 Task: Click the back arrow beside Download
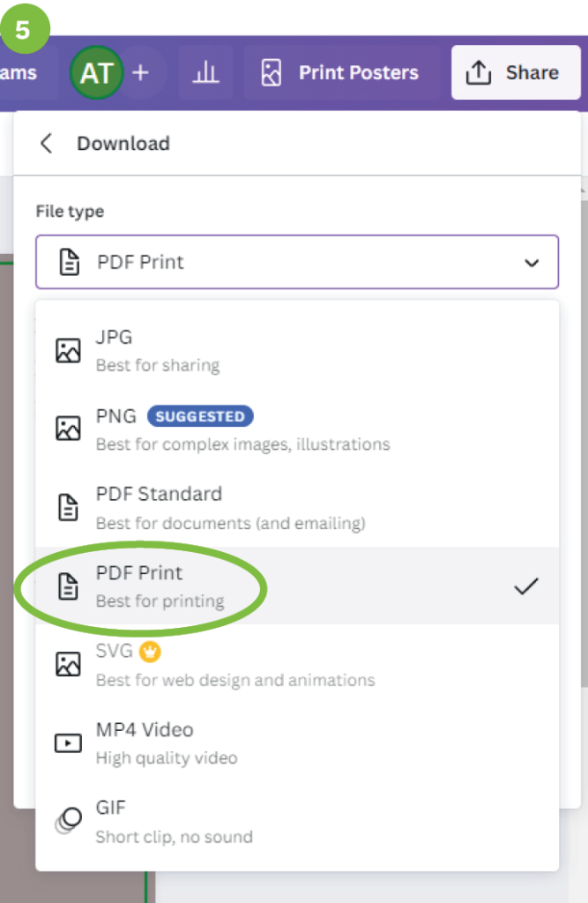(47, 144)
